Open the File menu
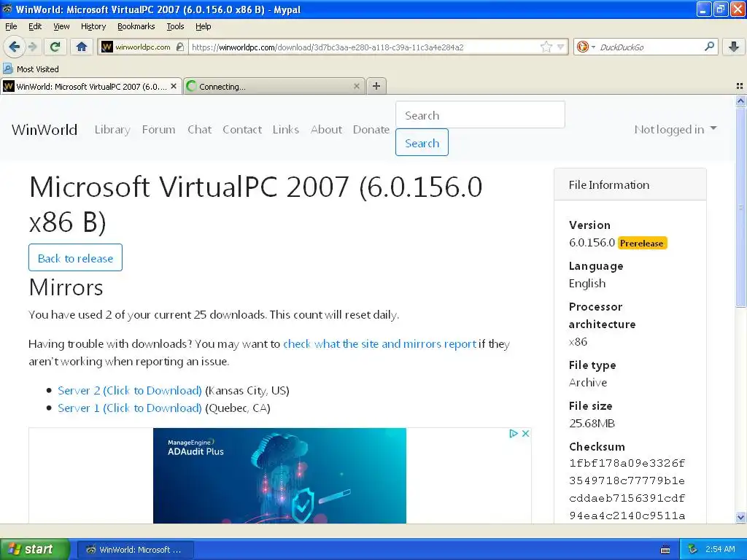Image resolution: width=747 pixels, height=560 pixels. (x=11, y=26)
